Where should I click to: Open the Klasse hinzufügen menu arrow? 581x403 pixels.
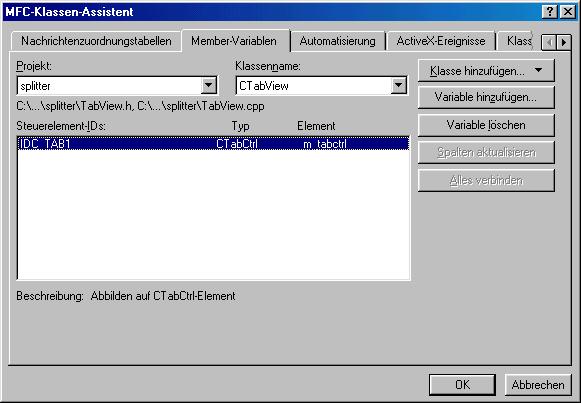point(538,70)
